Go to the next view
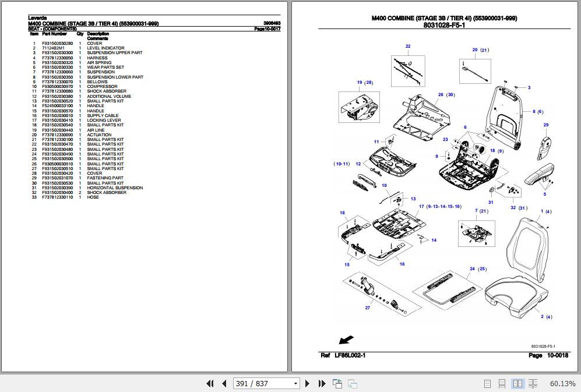581x392 pixels. point(351,383)
